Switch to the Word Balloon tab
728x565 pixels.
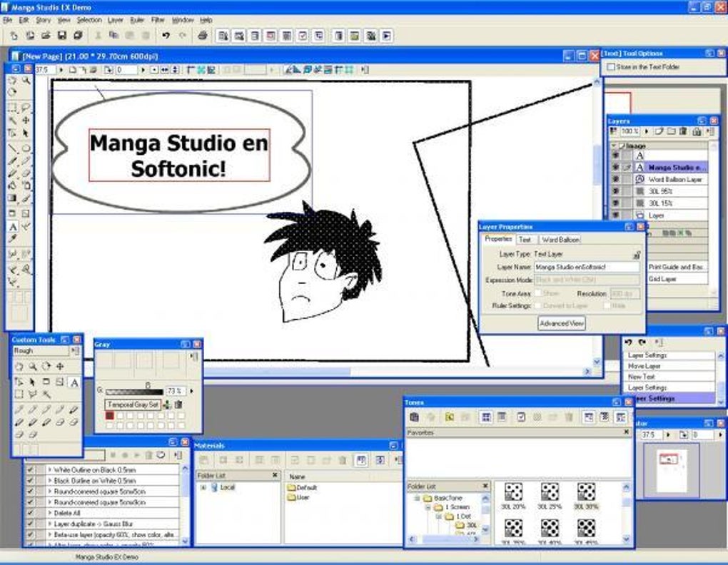click(560, 240)
